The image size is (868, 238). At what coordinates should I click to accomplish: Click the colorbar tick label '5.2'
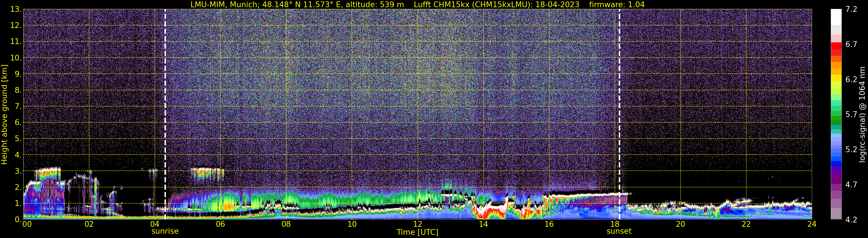[851, 149]
